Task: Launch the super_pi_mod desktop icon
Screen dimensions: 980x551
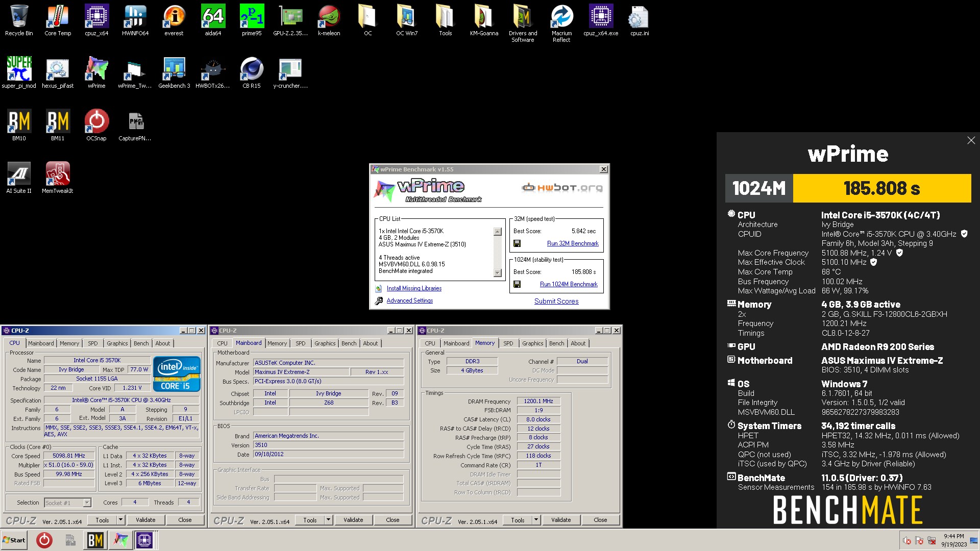Action: 19,72
